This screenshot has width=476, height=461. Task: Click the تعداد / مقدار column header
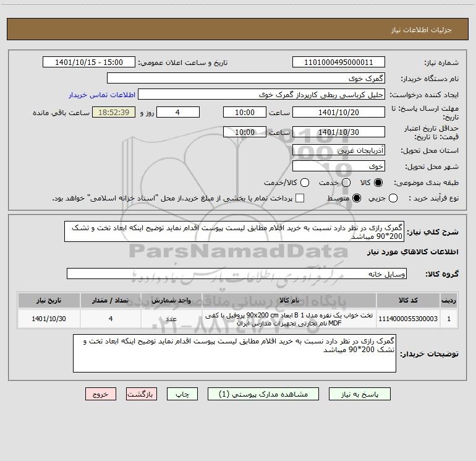pos(111,301)
